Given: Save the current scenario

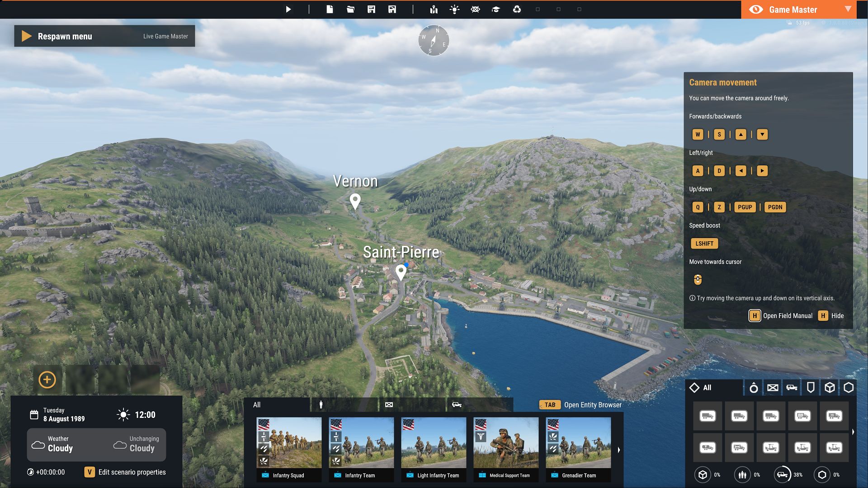Looking at the screenshot, I should [371, 8].
